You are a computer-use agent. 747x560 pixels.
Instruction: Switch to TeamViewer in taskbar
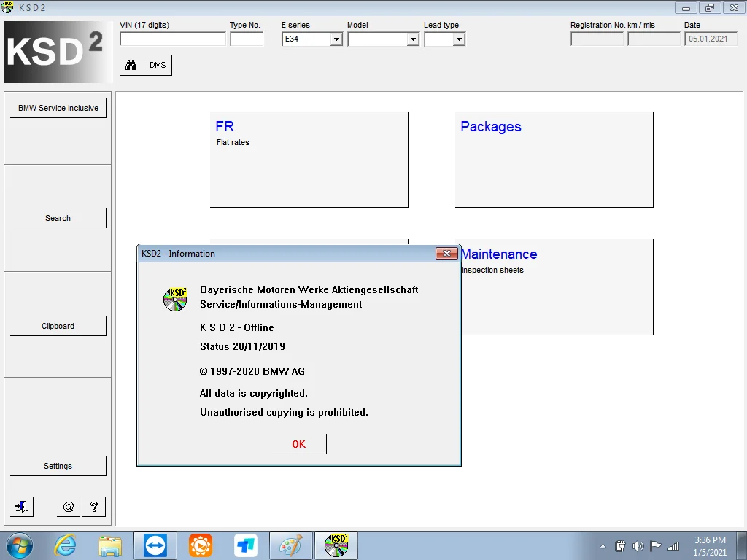pyautogui.click(x=155, y=545)
